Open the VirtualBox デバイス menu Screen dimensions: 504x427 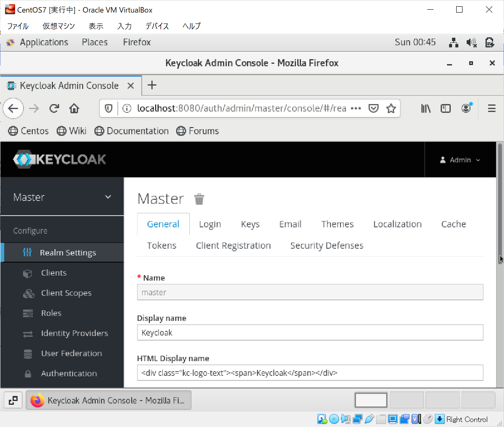pos(157,26)
